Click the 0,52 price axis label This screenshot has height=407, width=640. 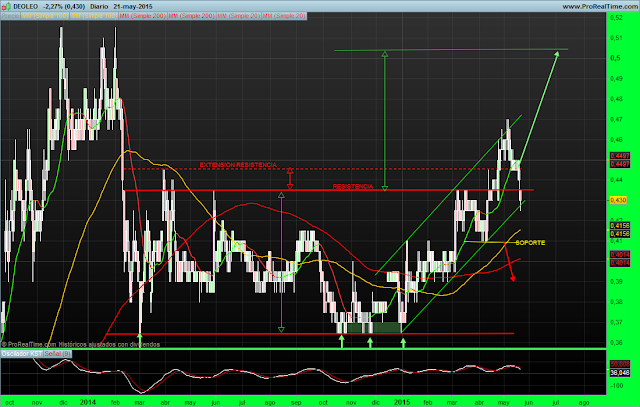coord(616,18)
